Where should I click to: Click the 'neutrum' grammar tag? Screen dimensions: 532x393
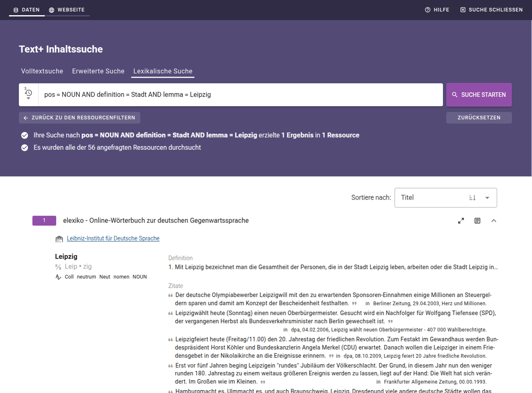(x=86, y=277)
